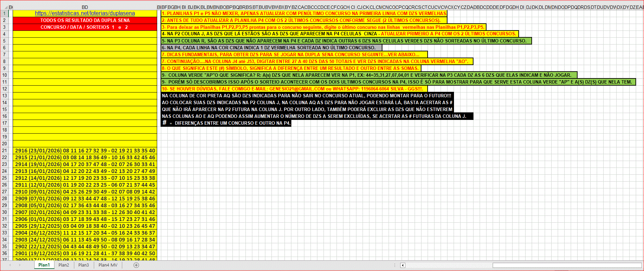Select column BD header
The image size is (644, 271).
(85, 7)
